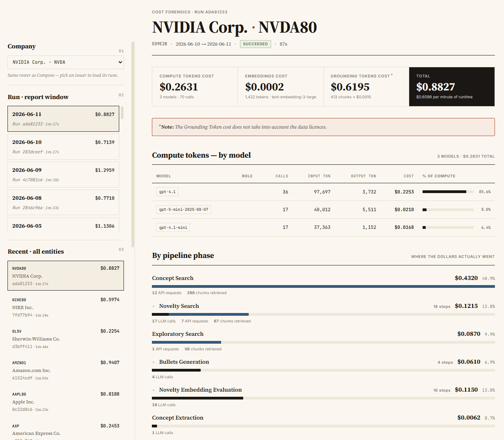This screenshot has height=440, width=504.
Task: Select the 2026-06-10 run card
Action: pos(63,147)
